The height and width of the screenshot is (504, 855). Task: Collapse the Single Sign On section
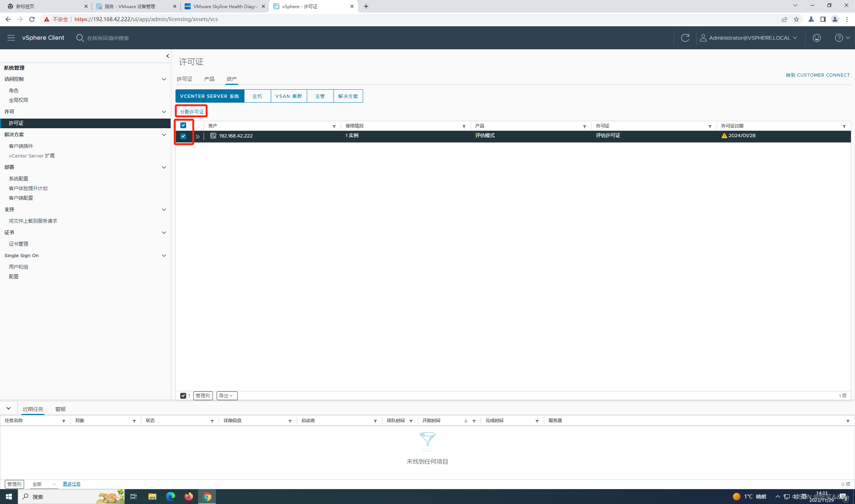click(164, 255)
